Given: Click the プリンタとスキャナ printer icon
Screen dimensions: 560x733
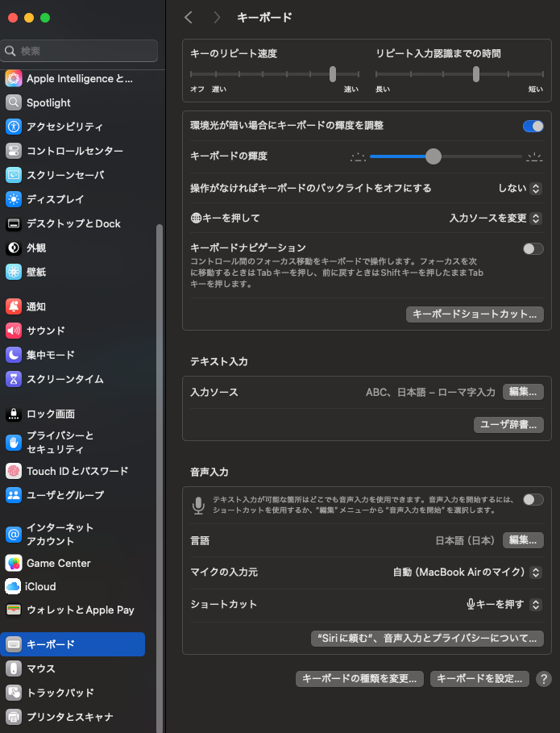Looking at the screenshot, I should 14,717.
